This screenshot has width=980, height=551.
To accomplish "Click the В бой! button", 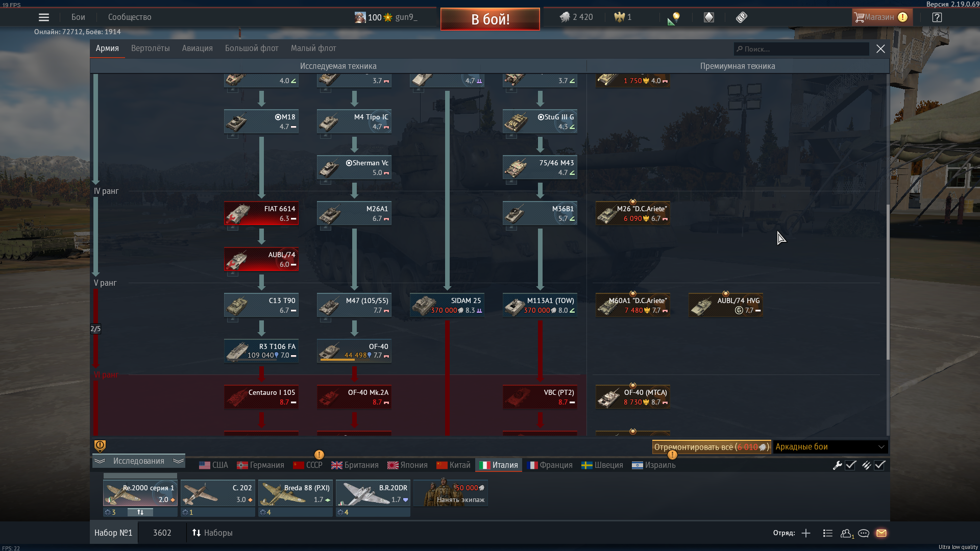I will 490,19.
